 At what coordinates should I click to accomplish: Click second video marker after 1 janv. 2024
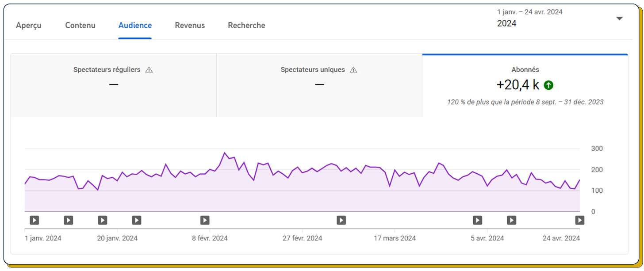point(68,220)
